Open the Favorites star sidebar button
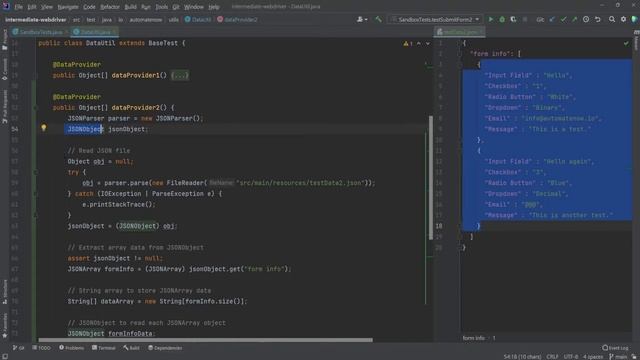The height and width of the screenshot is (360, 640). (4, 326)
